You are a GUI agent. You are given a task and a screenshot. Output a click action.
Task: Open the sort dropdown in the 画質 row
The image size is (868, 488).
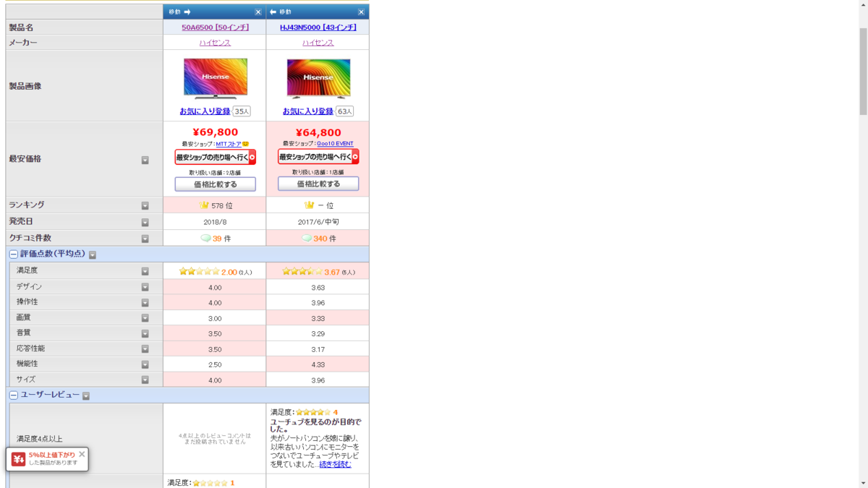click(145, 318)
